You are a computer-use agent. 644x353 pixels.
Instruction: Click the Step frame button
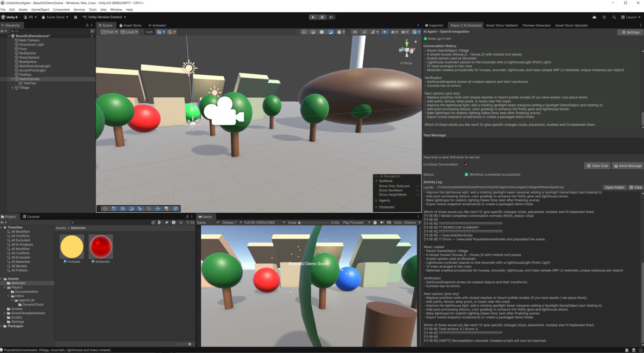point(331,17)
